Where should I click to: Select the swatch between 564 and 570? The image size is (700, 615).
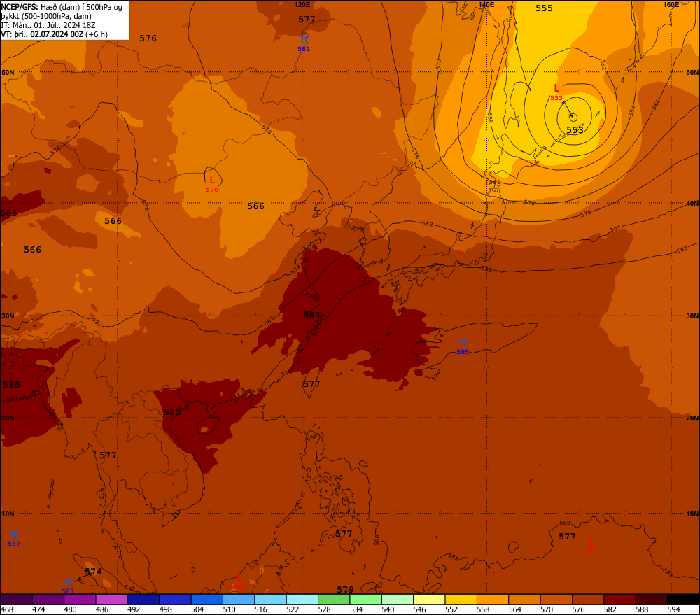pos(524,599)
